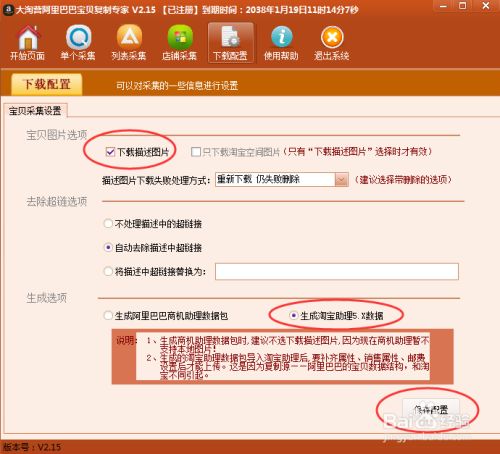Click the 去除超链选项 section label
The image size is (500, 454).
(57, 201)
